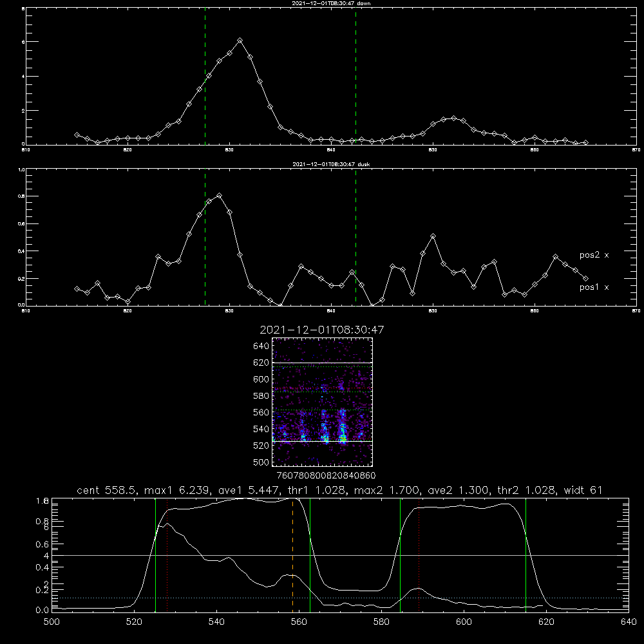Image resolution: width=644 pixels, height=644 pixels.
Task: Click the timestamp title above the spectral image
Action: 322,330
